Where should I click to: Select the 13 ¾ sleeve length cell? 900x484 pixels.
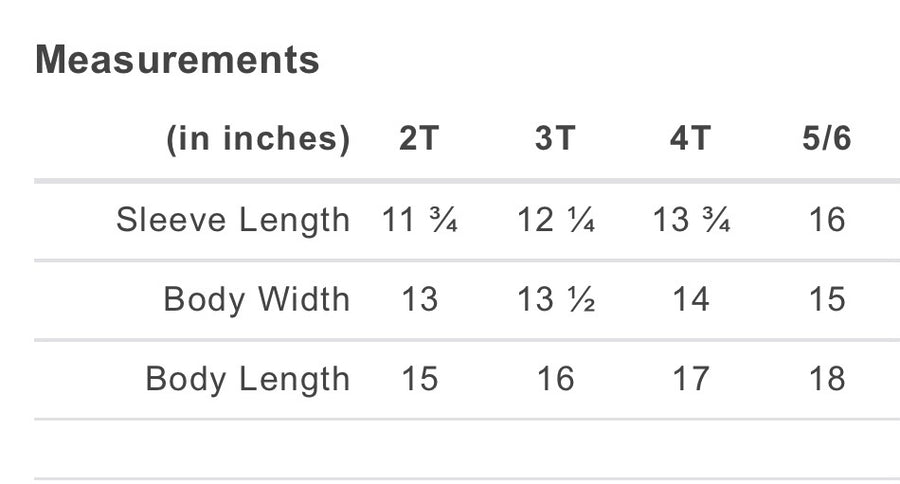coord(691,219)
